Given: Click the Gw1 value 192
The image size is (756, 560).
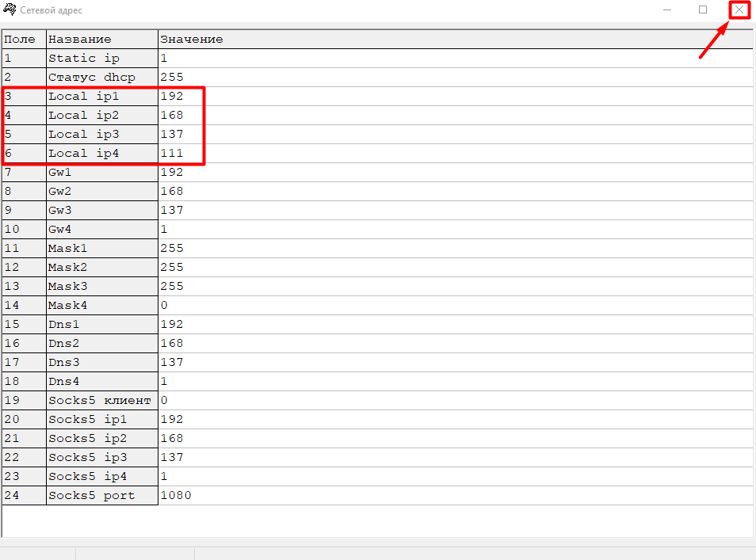Looking at the screenshot, I should (x=456, y=173).
